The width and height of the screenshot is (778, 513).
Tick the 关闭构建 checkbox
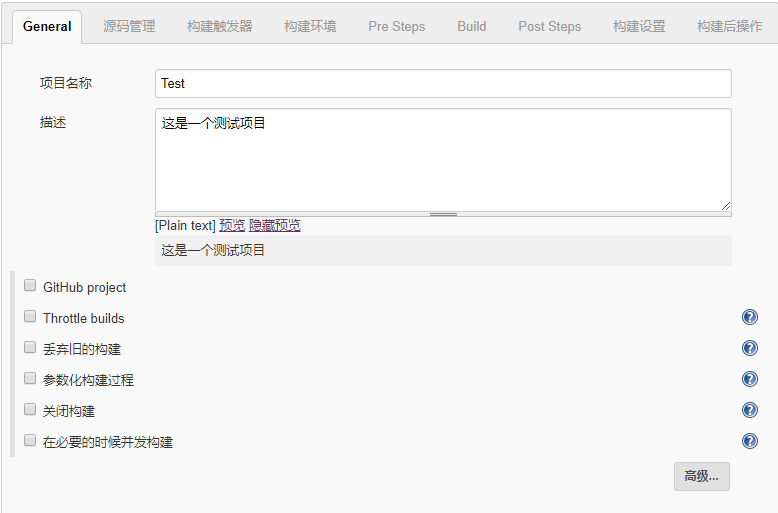coord(30,409)
